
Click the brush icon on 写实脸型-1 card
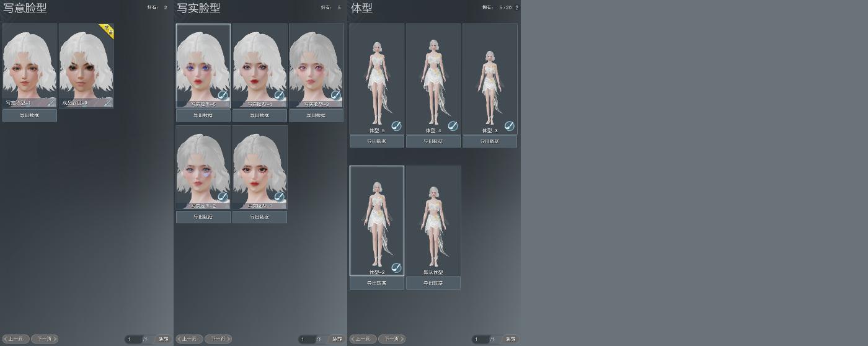point(280,197)
